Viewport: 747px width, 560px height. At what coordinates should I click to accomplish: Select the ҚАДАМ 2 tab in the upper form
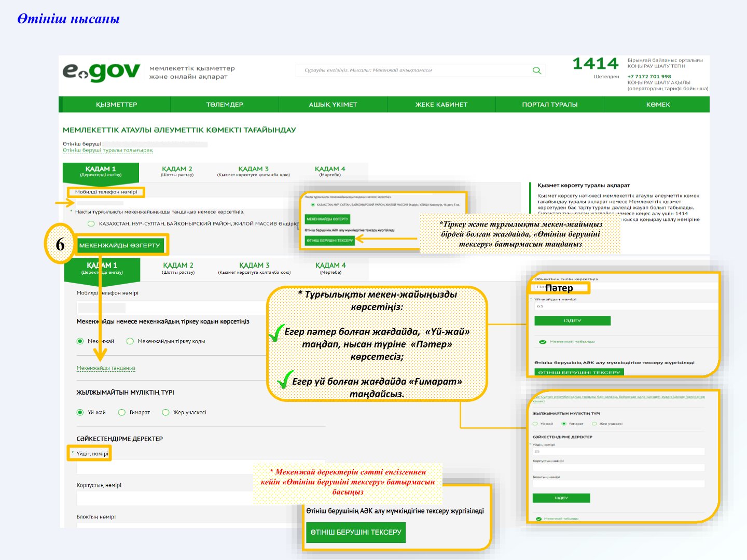177,172
